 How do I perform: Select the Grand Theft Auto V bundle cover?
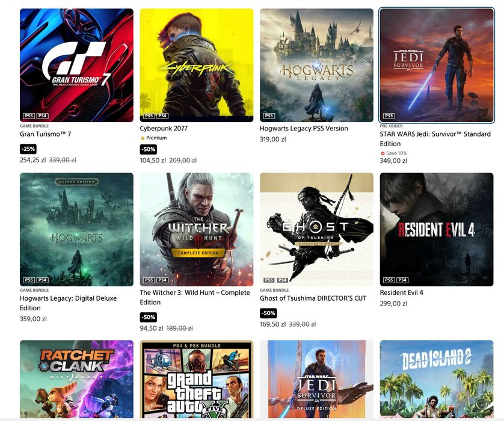(x=197, y=380)
